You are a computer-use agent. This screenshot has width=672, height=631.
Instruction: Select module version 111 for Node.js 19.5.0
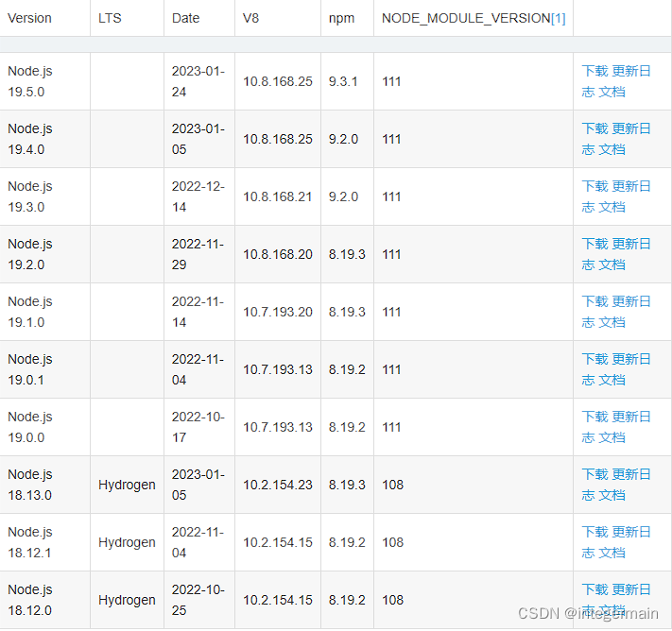tap(391, 81)
